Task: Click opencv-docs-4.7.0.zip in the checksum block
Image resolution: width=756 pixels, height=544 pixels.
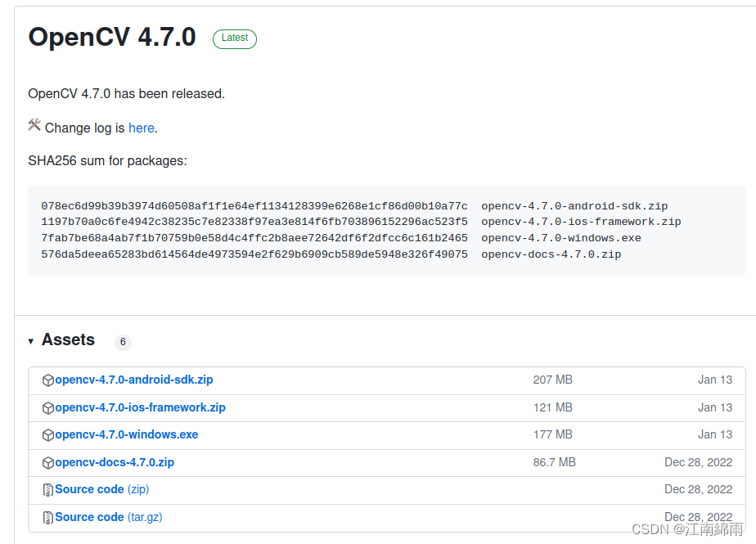Action: [551, 254]
